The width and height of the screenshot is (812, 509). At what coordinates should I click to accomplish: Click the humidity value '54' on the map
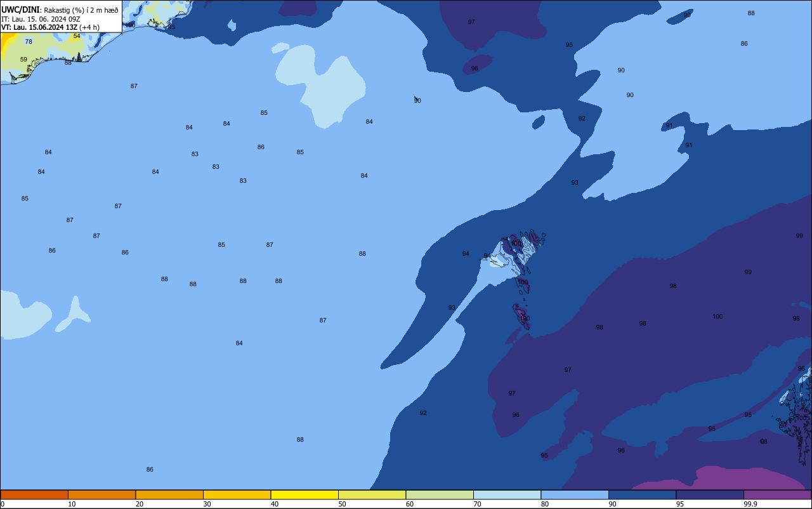(77, 36)
